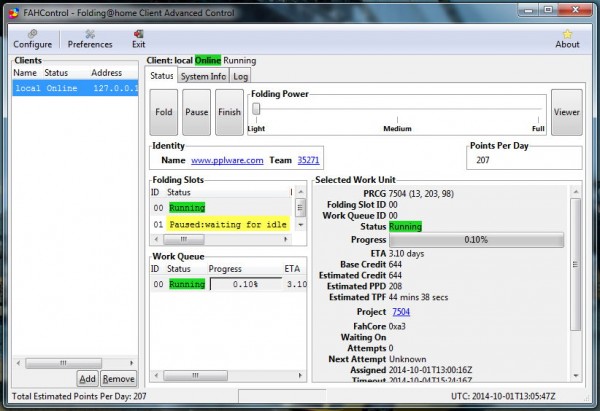Click the Folding Power slider handle

256,109
